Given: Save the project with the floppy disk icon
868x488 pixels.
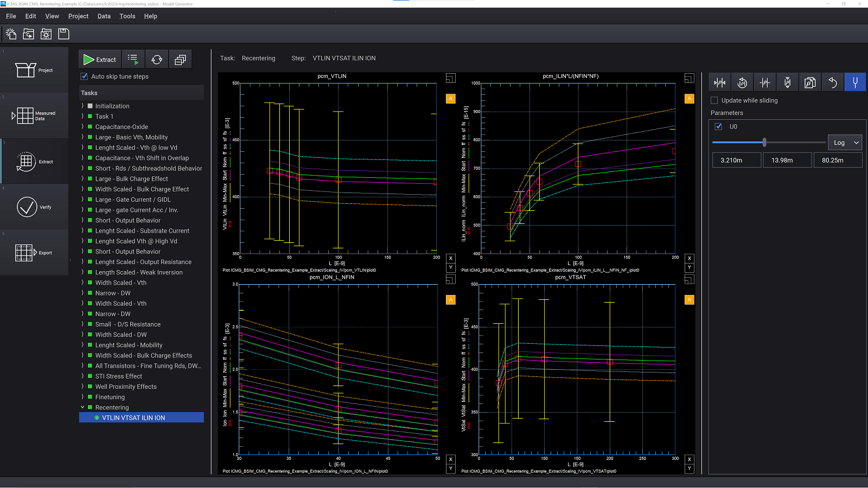Looking at the screenshot, I should point(63,34).
